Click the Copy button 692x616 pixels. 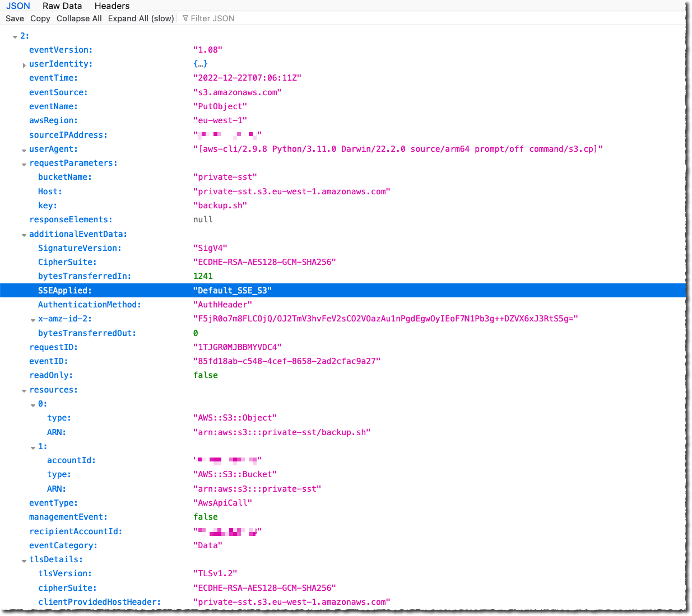click(x=40, y=18)
